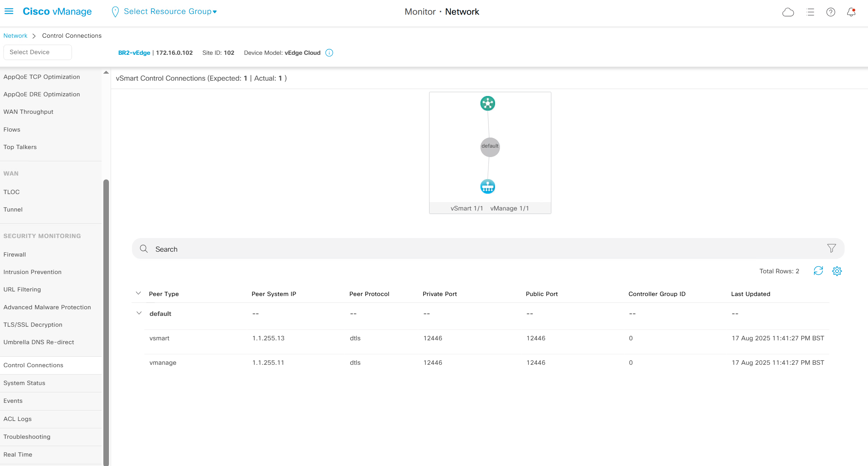This screenshot has width=868, height=466.
Task: Open the Select Device dropdown
Action: click(37, 52)
